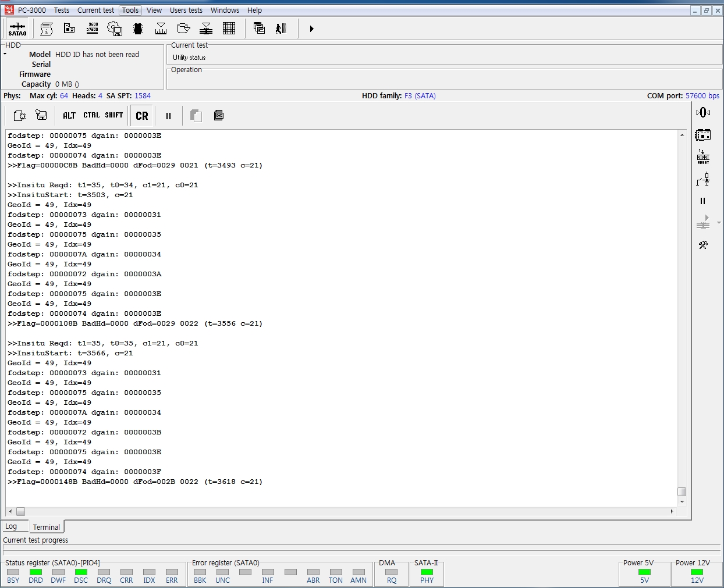
Task: Open dropdown arrow beside sidebar disk-start icon
Action: pos(719,223)
